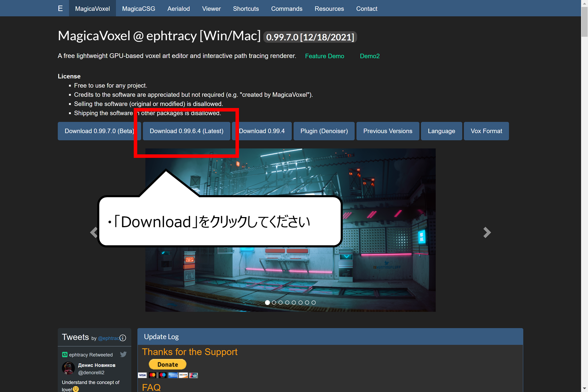Click Thanks for the Support heading
Viewport: 588px width, 392px height.
[189, 352]
